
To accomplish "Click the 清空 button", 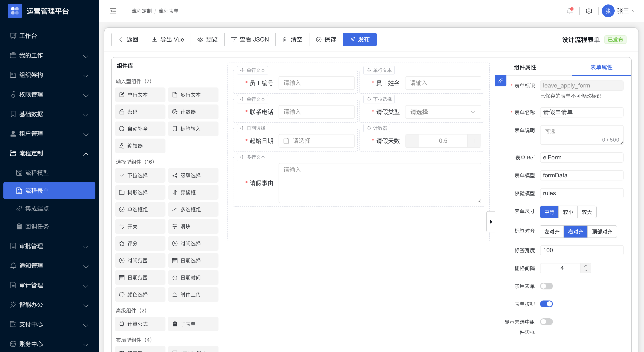I will [x=292, y=39].
